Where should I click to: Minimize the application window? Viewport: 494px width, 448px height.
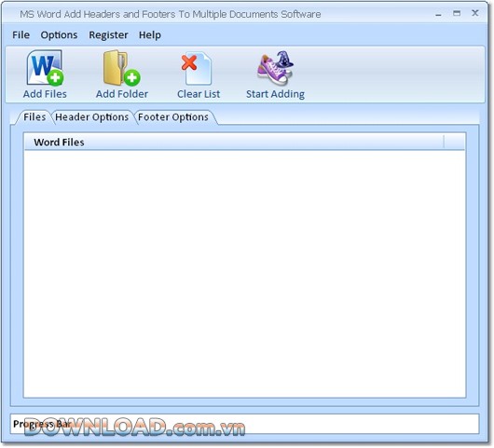[x=438, y=14]
